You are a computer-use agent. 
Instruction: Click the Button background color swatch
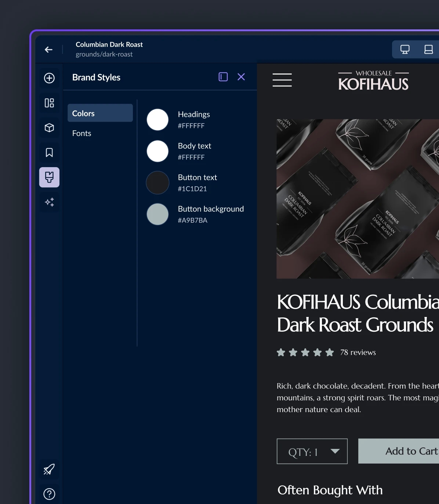click(x=157, y=214)
